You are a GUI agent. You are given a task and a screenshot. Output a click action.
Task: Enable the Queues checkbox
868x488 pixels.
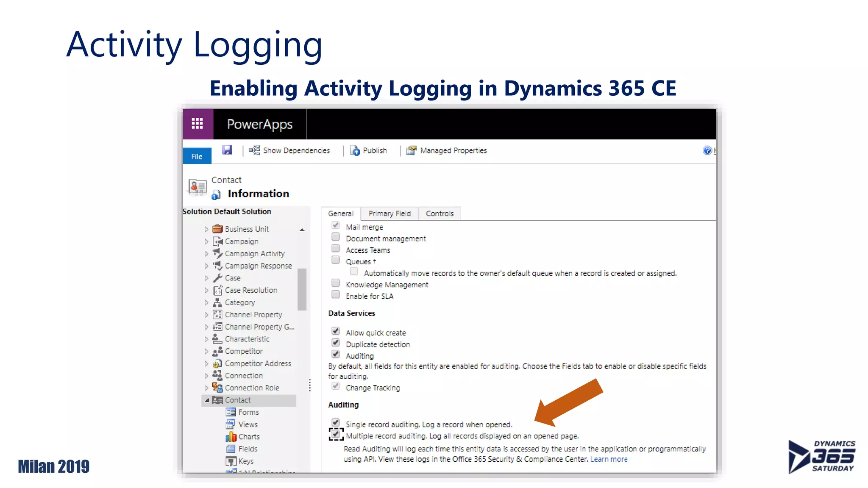click(x=336, y=260)
